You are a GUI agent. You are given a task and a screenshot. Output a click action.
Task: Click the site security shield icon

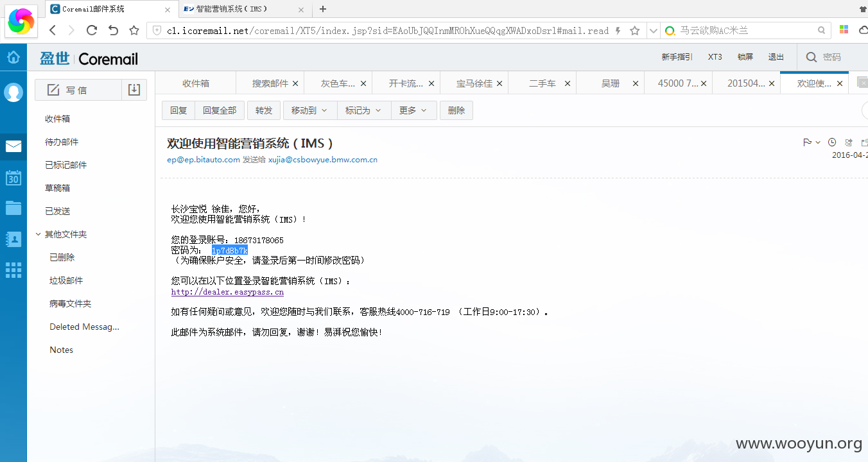[x=157, y=30]
